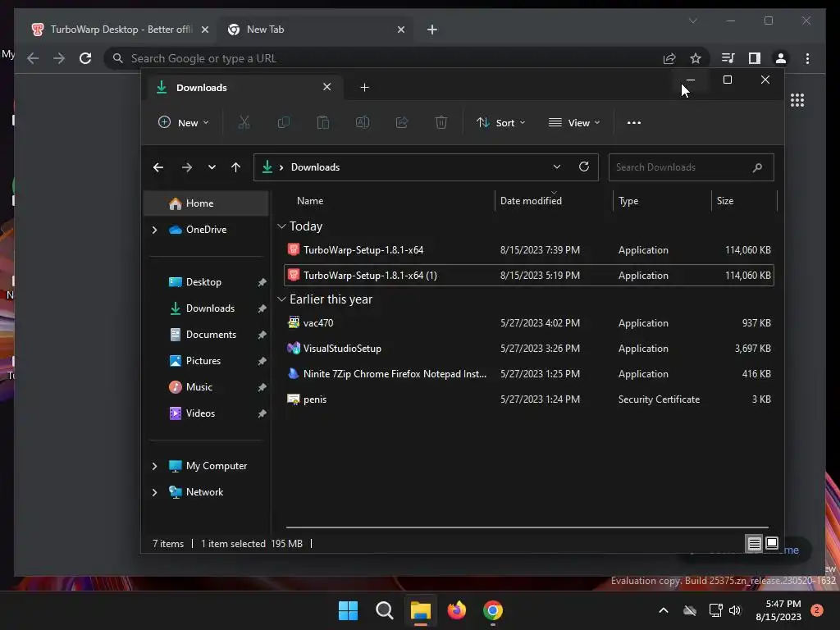Image resolution: width=840 pixels, height=630 pixels.
Task: Click Chrome icon on the taskbar
Action: tap(493, 610)
